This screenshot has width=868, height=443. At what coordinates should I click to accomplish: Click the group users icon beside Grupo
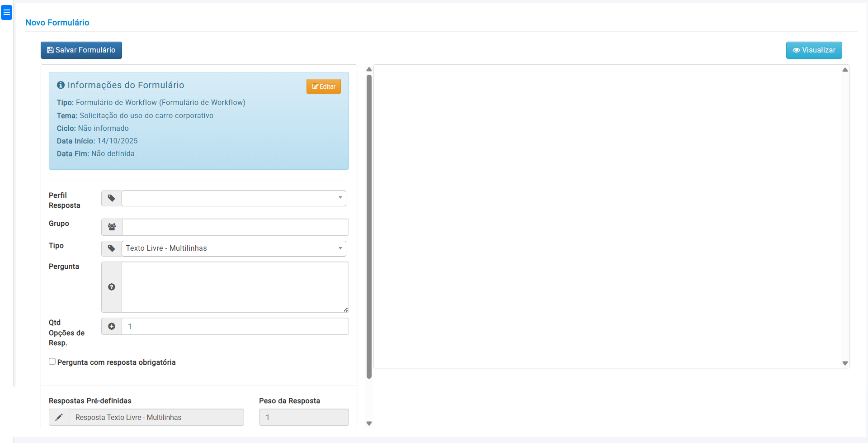click(x=112, y=227)
